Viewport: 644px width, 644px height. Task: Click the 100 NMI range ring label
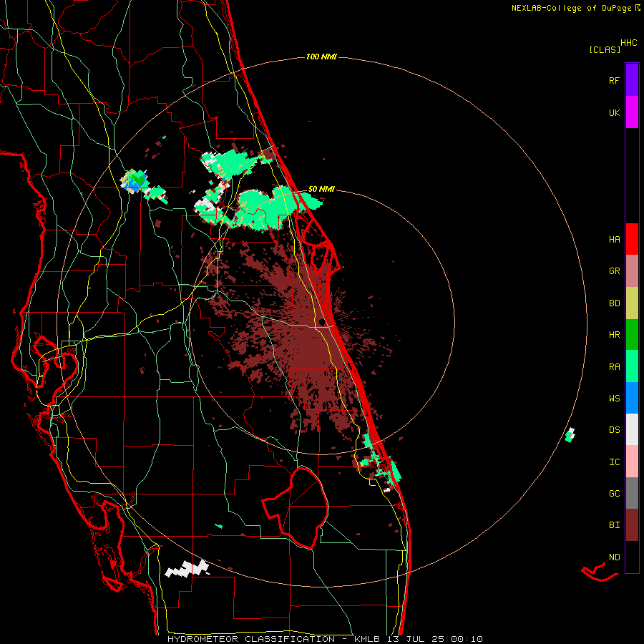click(x=321, y=57)
